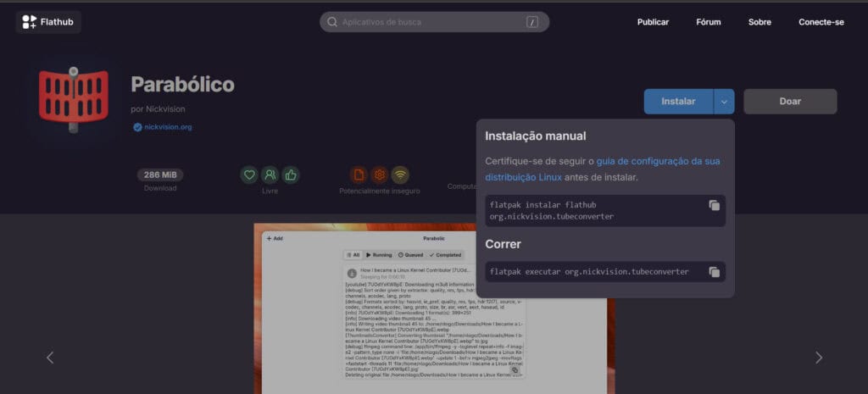Click the 286 MiB download size badge
This screenshot has width=868, height=394.
(x=160, y=175)
